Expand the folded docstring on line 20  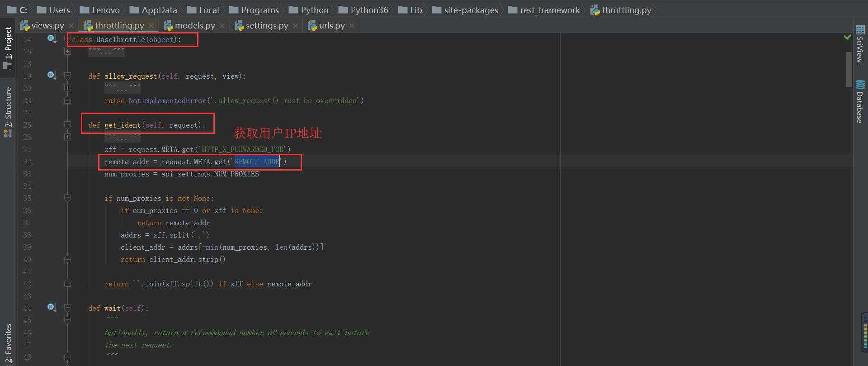click(x=67, y=88)
